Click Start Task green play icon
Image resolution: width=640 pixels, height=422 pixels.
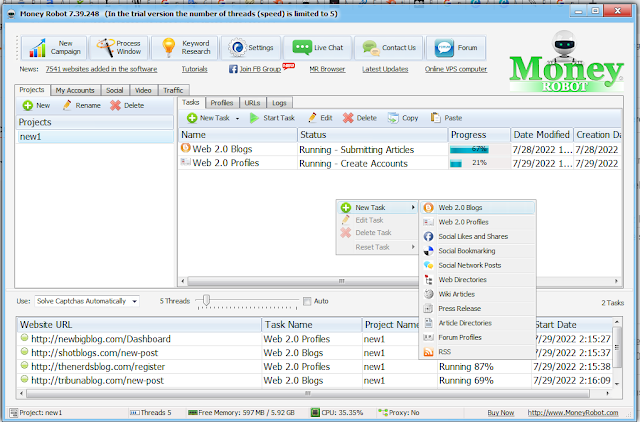254,118
